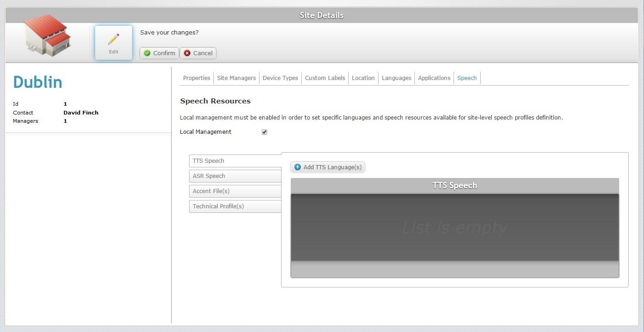
Task: Select the TTS Speech section
Action: 235,161
